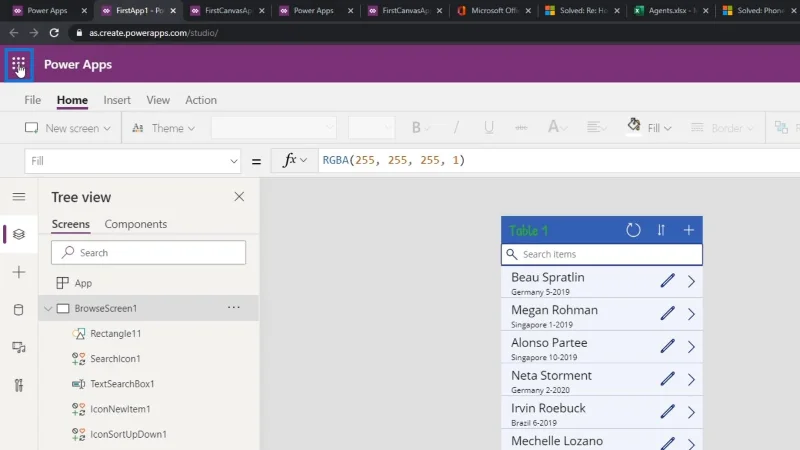Open the Data sources cylinder icon

click(19, 310)
